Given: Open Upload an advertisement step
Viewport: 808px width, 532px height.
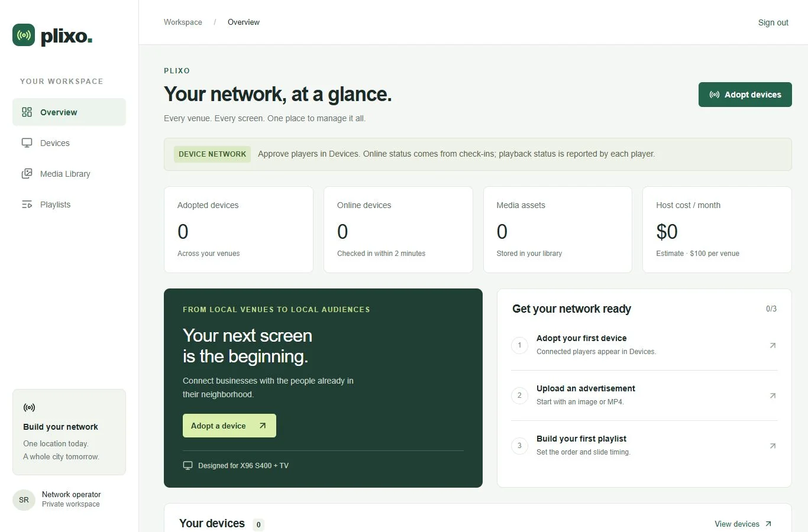Looking at the screenshot, I should point(644,395).
